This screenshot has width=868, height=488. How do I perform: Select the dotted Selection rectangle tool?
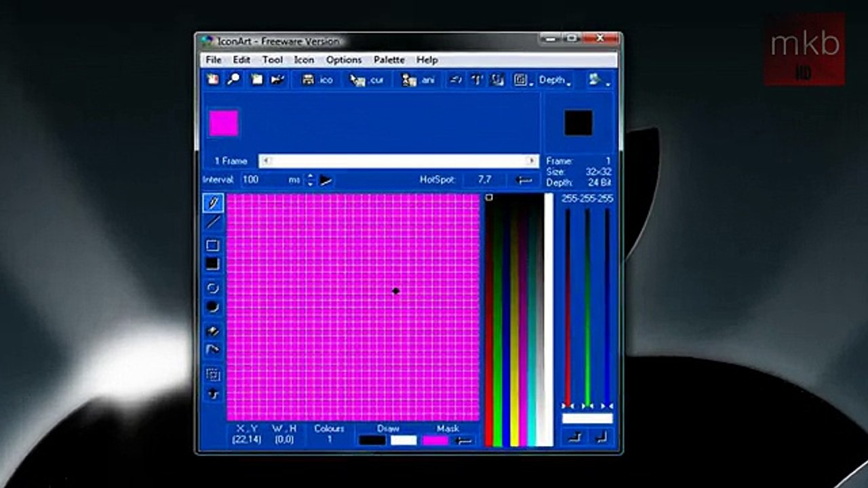coord(213,375)
